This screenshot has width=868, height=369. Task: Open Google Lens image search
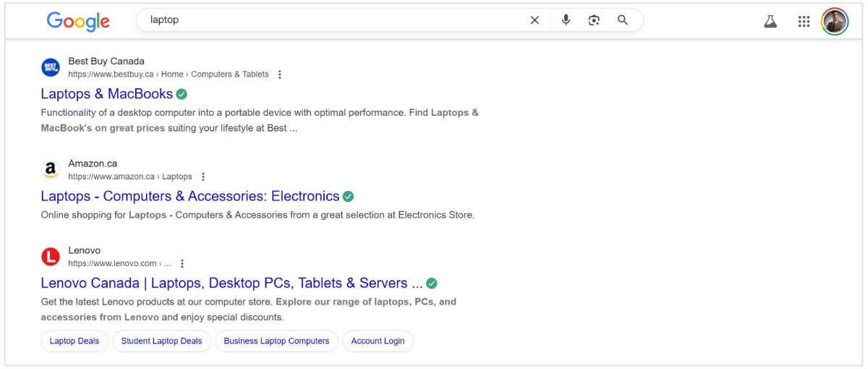point(594,20)
